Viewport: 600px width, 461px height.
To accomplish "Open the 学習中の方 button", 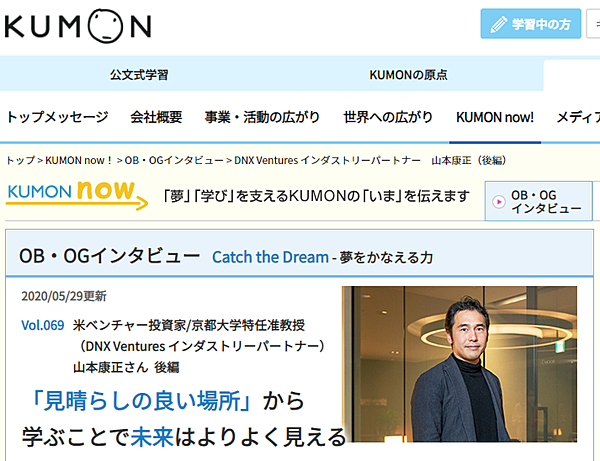I will [x=531, y=24].
